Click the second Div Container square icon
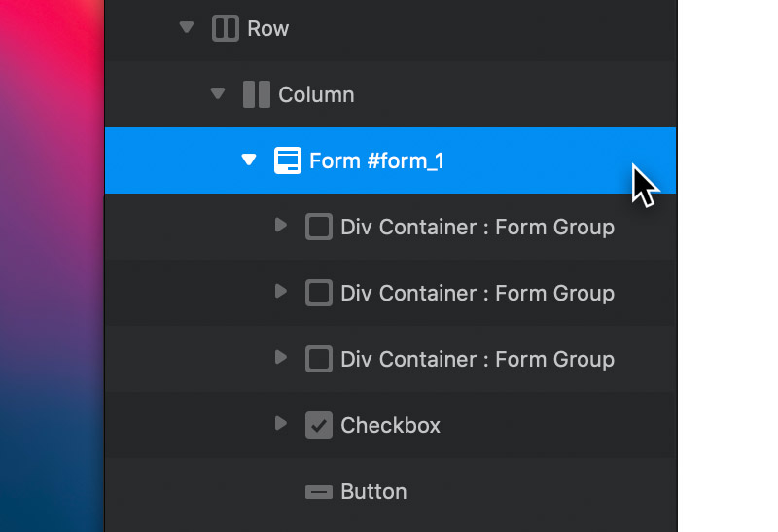 click(x=319, y=293)
